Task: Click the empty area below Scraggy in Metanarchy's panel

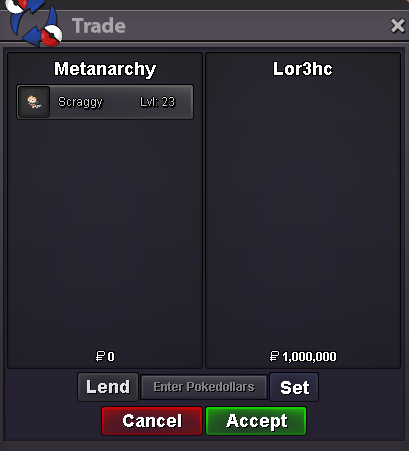Action: pos(105,233)
